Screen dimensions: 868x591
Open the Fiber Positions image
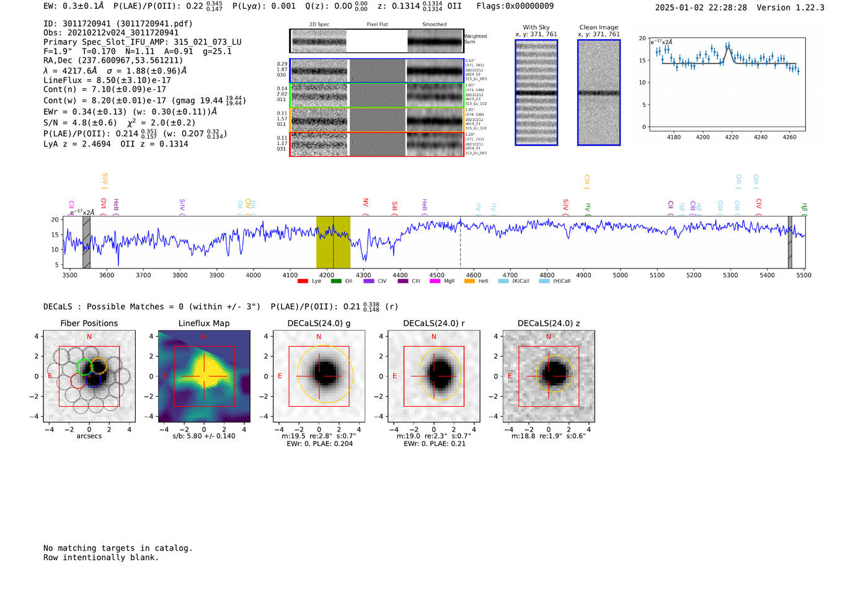click(89, 376)
